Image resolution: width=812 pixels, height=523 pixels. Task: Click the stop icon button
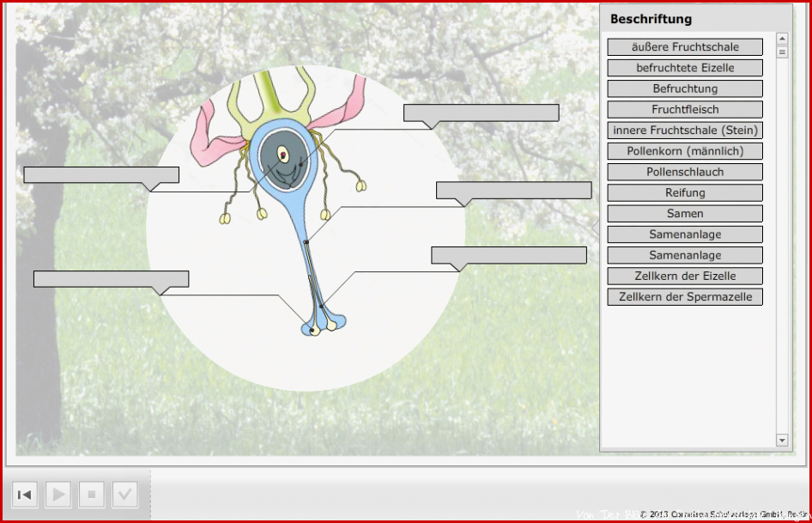(x=92, y=495)
